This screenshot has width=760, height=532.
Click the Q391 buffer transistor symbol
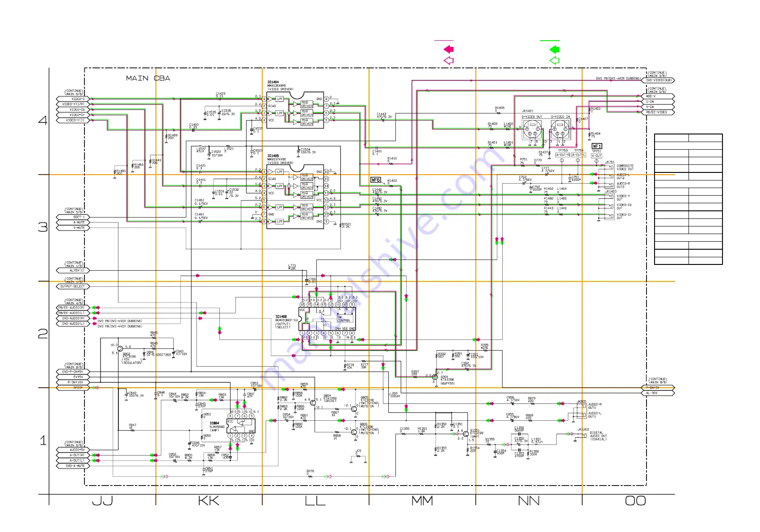[435, 377]
